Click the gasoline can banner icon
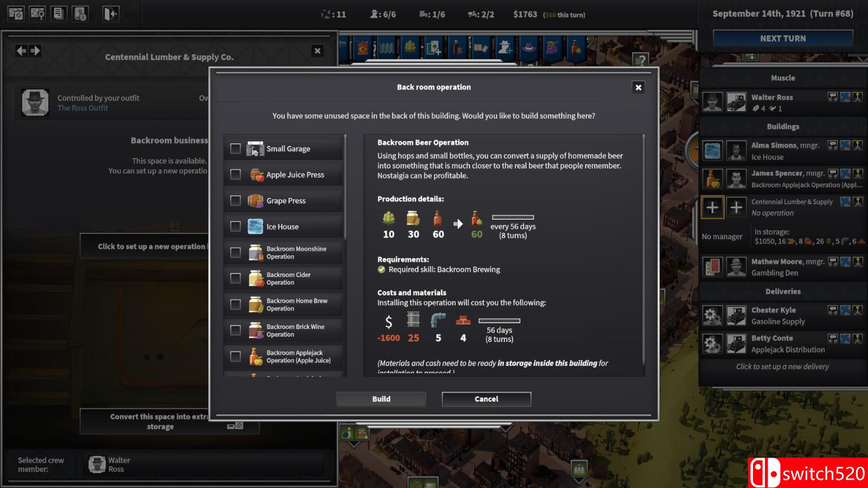Image resolution: width=868 pixels, height=488 pixels. [362, 48]
